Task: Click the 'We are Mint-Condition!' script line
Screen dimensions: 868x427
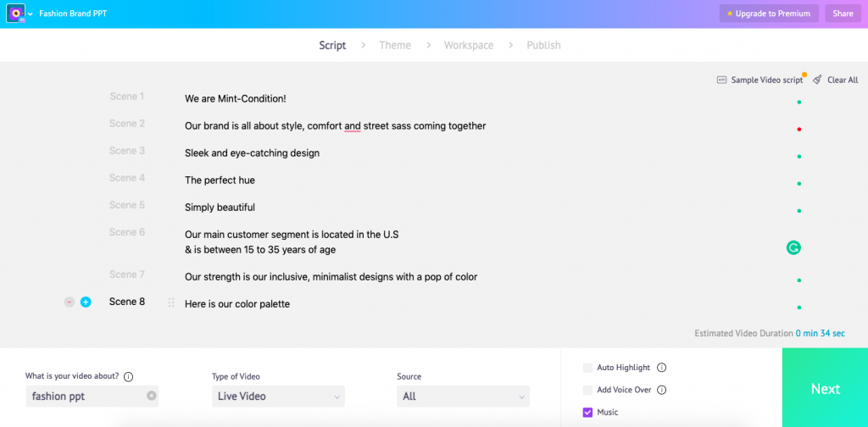Action: pyautogui.click(x=236, y=99)
